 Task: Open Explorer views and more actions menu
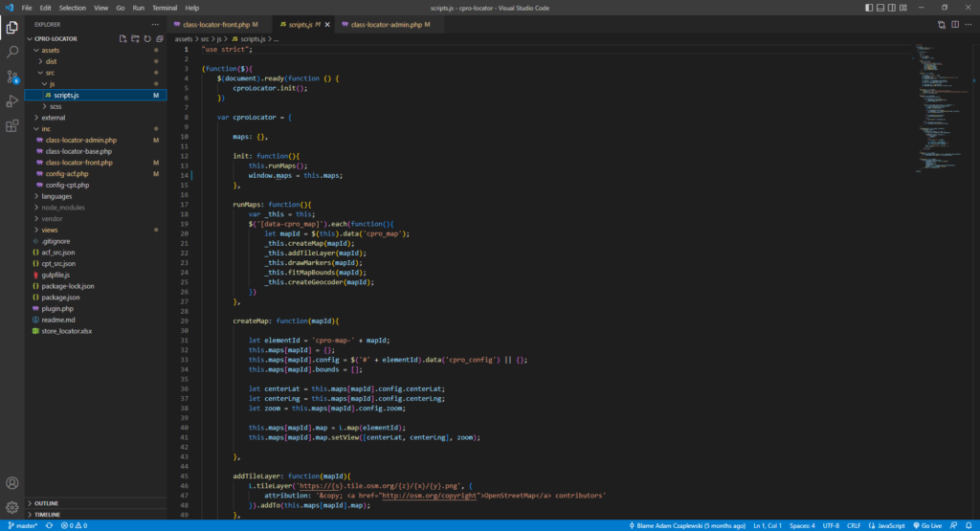coord(155,24)
